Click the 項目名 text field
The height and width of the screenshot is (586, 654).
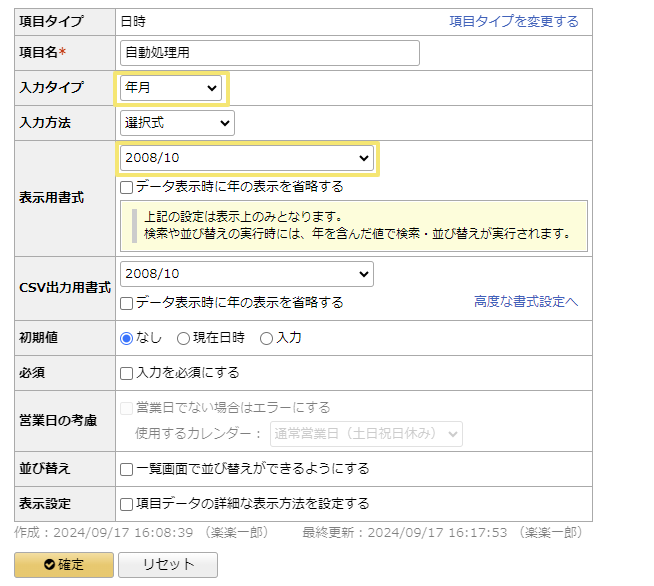(x=269, y=53)
